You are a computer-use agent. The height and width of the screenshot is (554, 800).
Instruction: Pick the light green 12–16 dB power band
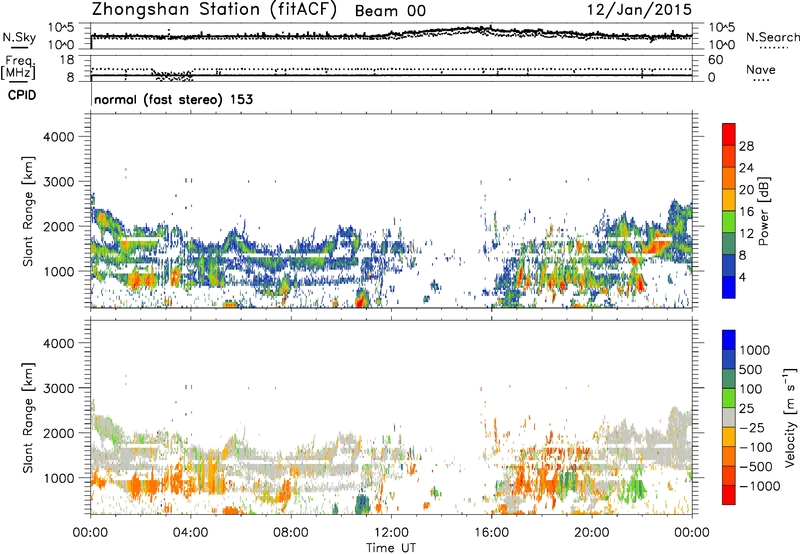(x=729, y=222)
